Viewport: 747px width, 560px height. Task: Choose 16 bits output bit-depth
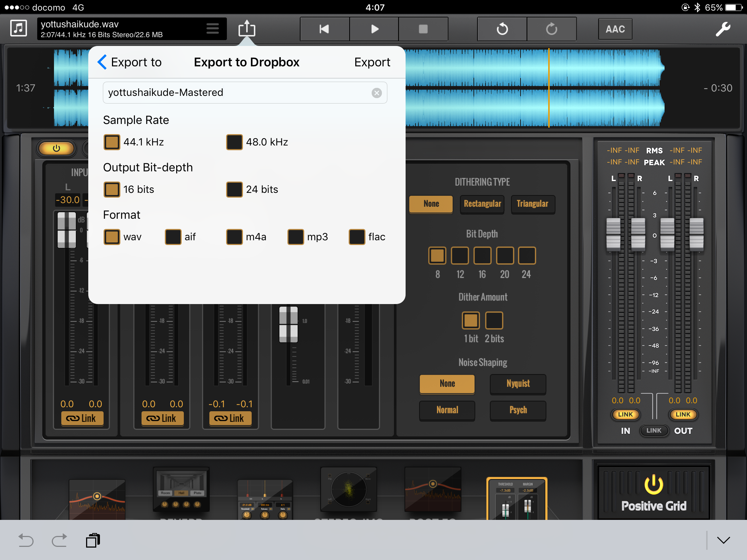pyautogui.click(x=112, y=190)
